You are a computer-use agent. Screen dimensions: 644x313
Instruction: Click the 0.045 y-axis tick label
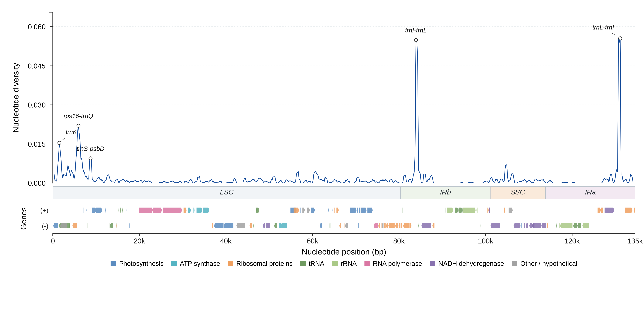(x=37, y=66)
